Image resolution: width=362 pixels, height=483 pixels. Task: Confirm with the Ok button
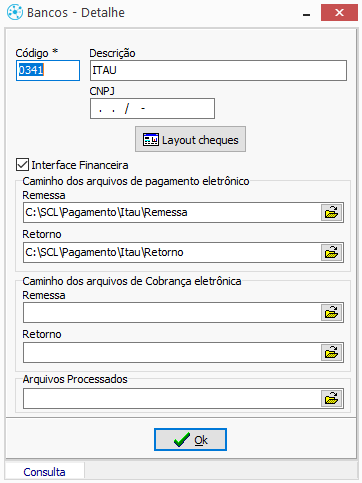[x=190, y=440]
